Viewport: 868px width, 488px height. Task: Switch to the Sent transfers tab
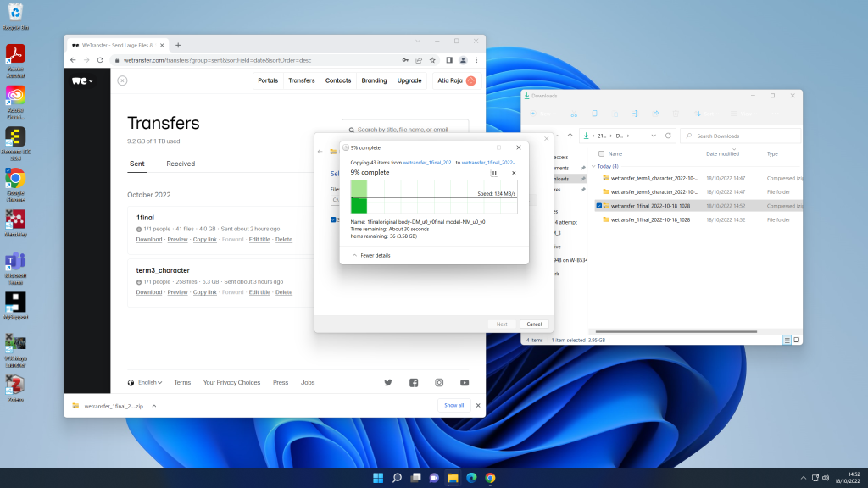click(137, 164)
